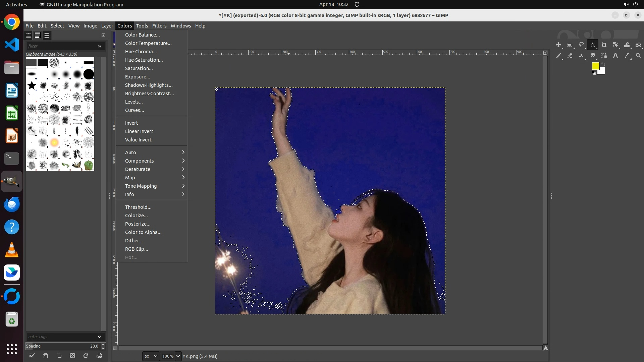Viewport: 644px width, 362px height.
Task: Select the Crop tool
Action: pos(604,45)
